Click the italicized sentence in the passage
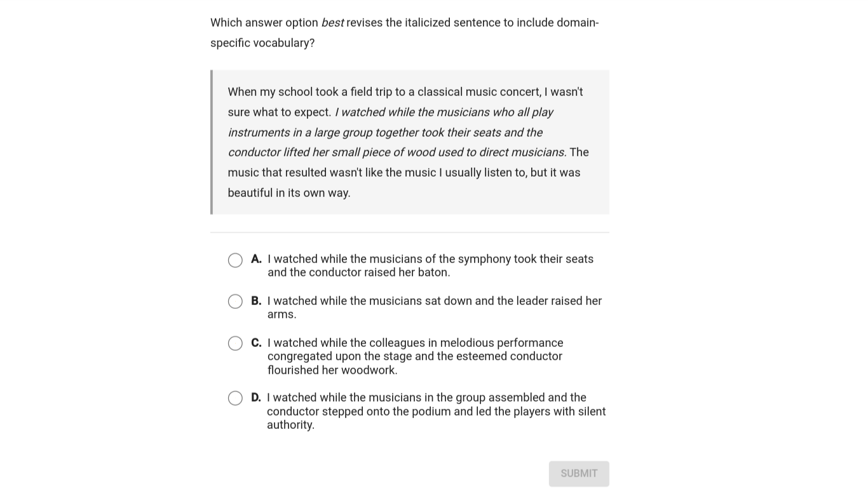Screen dimensions: 868x488 tap(397, 132)
